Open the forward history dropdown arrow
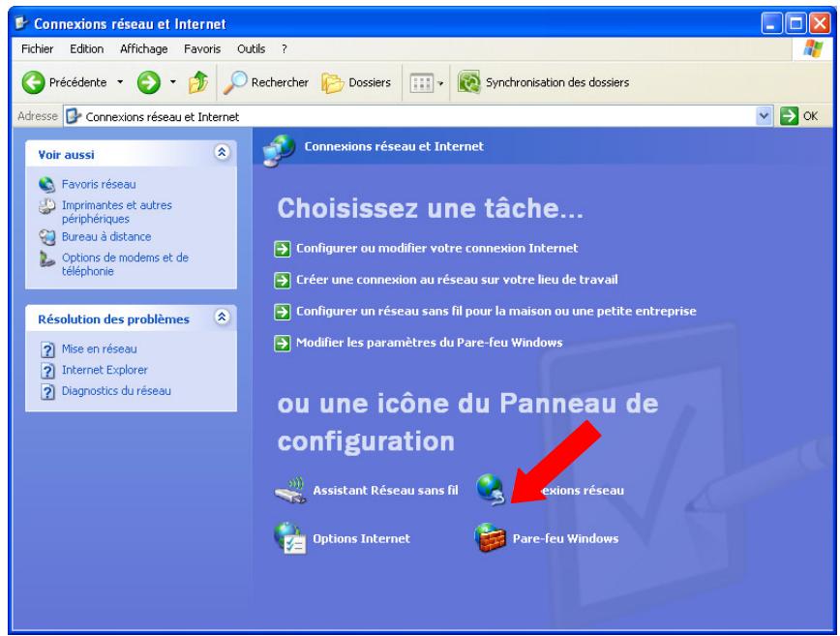Viewport: 840px width, 636px height. point(172,82)
